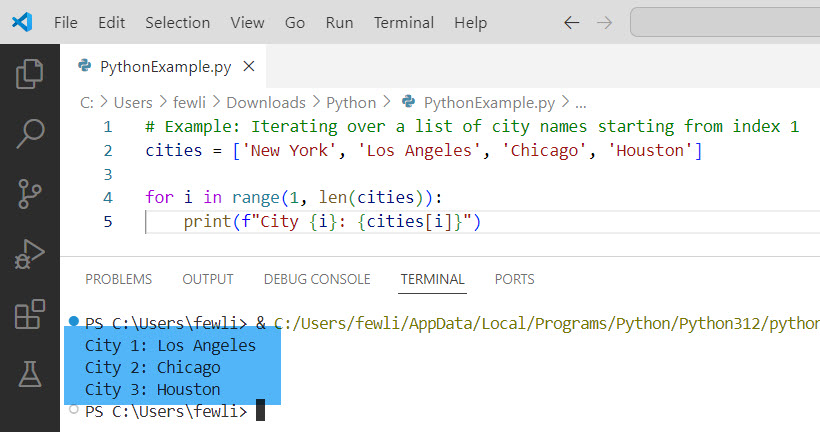Click terminal output 'City 2: Chicago'
Screen dimensions: 820x432
click(x=153, y=368)
